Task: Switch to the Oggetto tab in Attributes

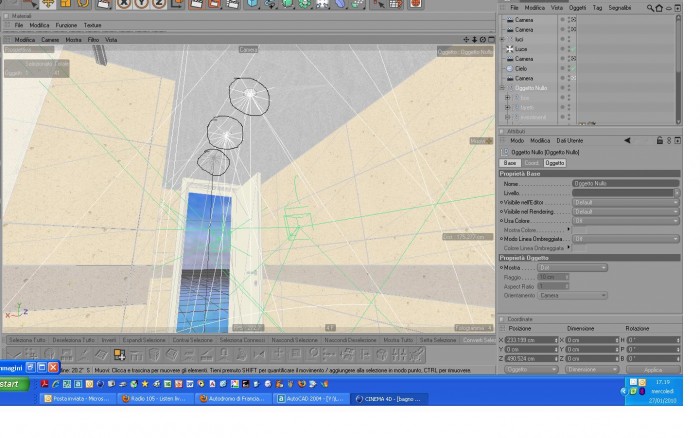Action: pyautogui.click(x=554, y=163)
